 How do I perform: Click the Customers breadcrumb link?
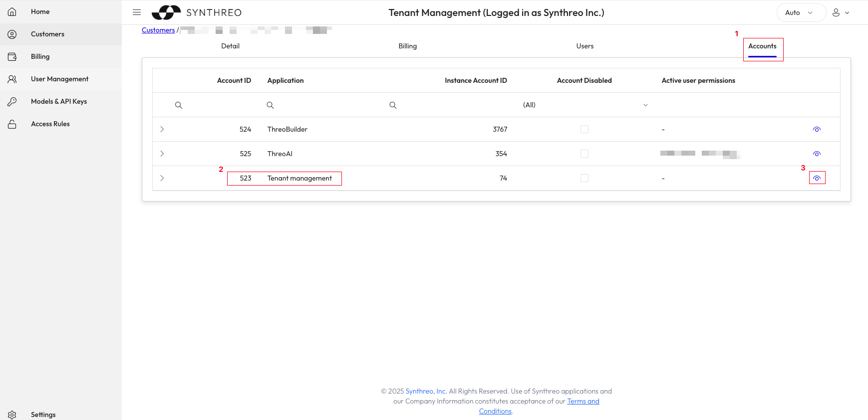158,30
